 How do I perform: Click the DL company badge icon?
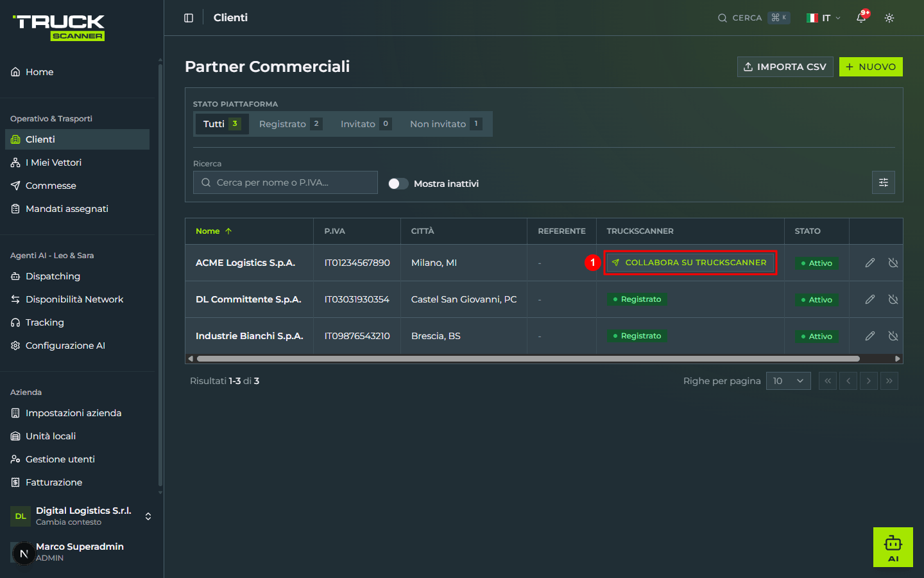[x=21, y=516]
